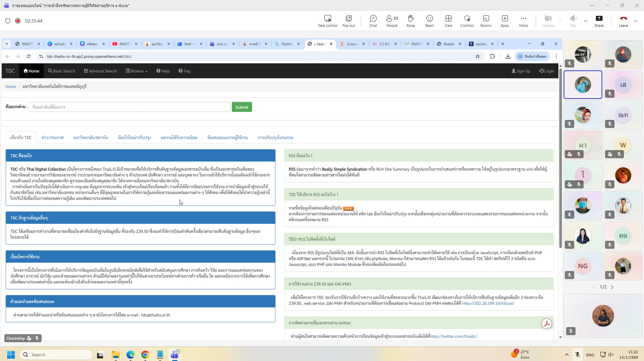Click the quick search input field
Screen dimensions: 644x361
(x=130, y=107)
